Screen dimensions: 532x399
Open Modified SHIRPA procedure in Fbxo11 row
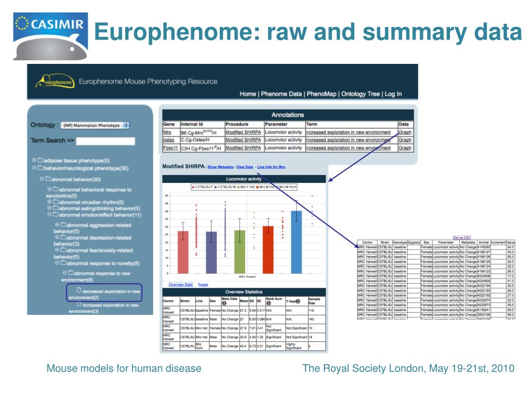coord(243,148)
